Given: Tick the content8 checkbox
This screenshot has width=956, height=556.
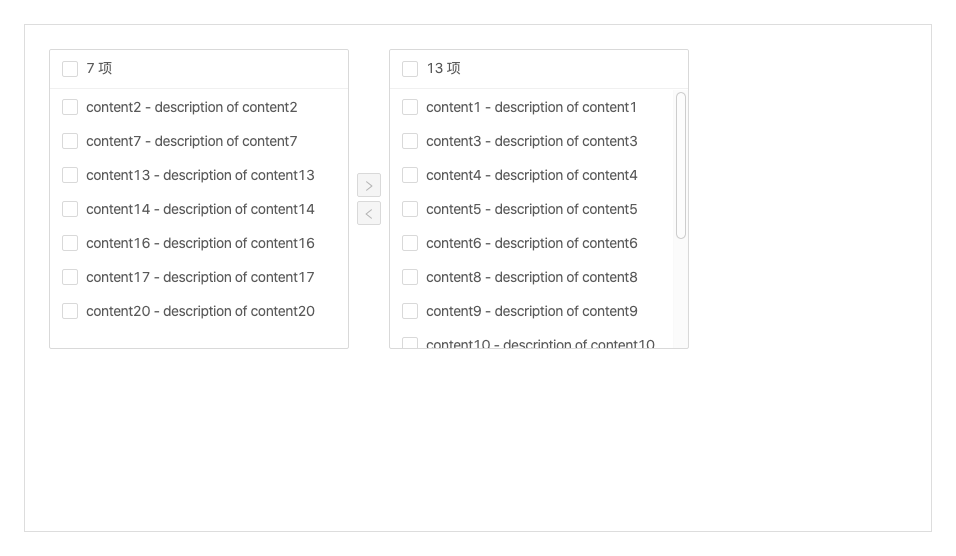Looking at the screenshot, I should coord(410,277).
